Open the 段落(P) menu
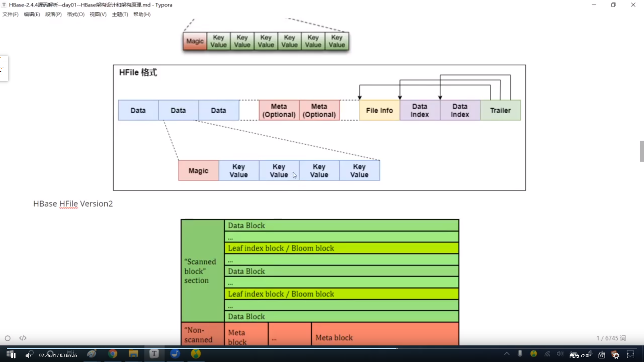The width and height of the screenshot is (644, 362). [53, 14]
